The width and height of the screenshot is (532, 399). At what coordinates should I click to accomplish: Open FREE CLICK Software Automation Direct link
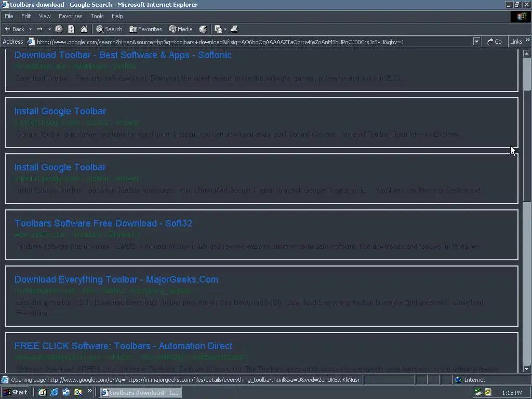[123, 345]
